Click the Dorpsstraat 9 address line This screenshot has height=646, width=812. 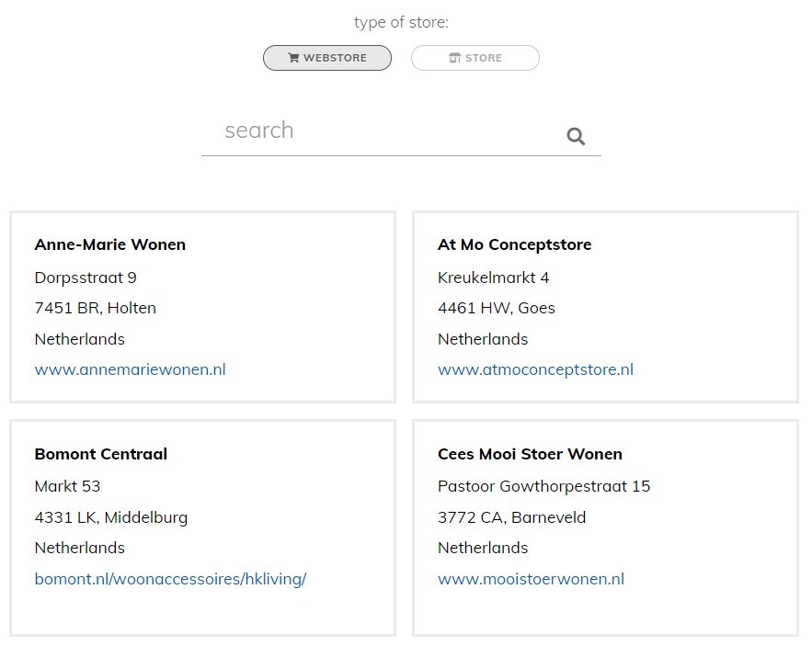pyautogui.click(x=86, y=278)
